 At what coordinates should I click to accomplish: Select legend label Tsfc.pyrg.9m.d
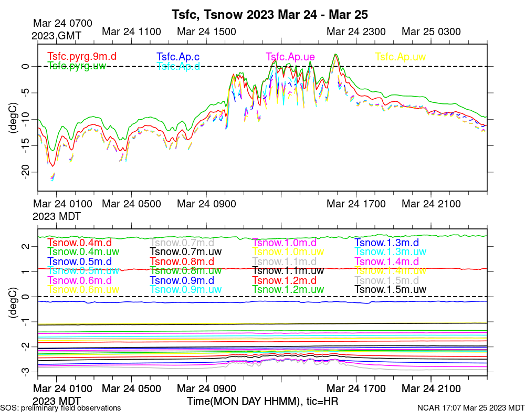tap(82, 56)
